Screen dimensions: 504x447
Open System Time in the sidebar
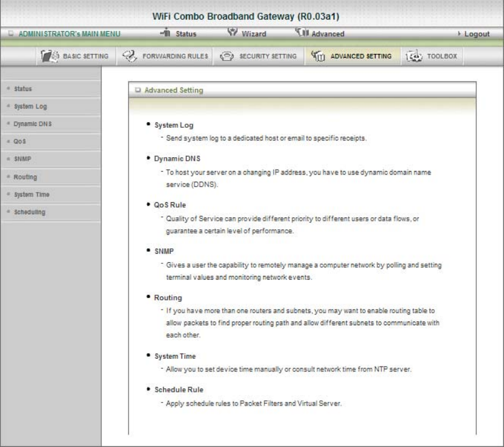(x=50, y=195)
